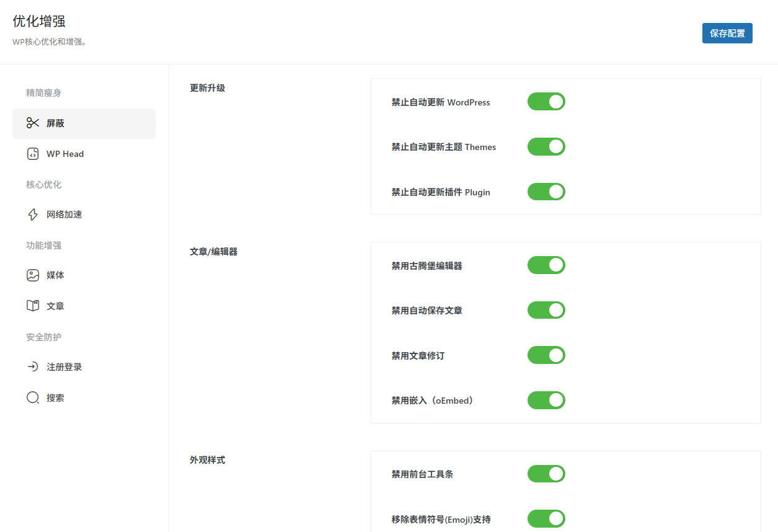Save settings with 保存配置 button

727,33
